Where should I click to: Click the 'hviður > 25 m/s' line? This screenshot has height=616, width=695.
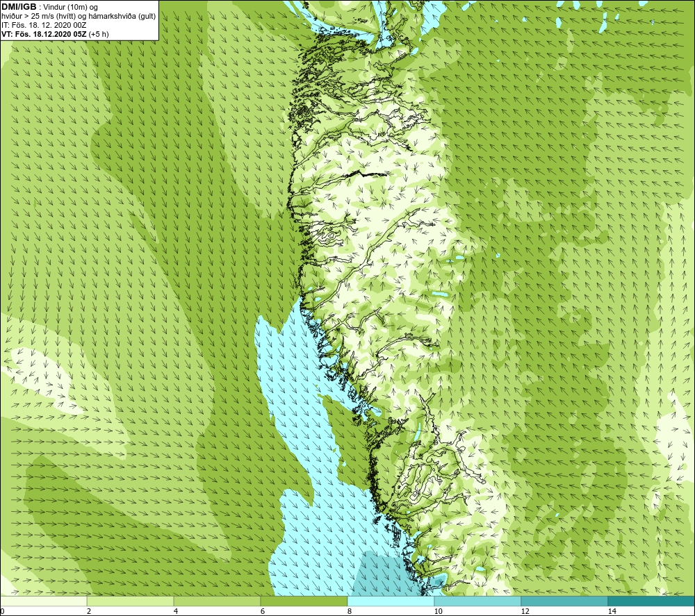click(79, 17)
